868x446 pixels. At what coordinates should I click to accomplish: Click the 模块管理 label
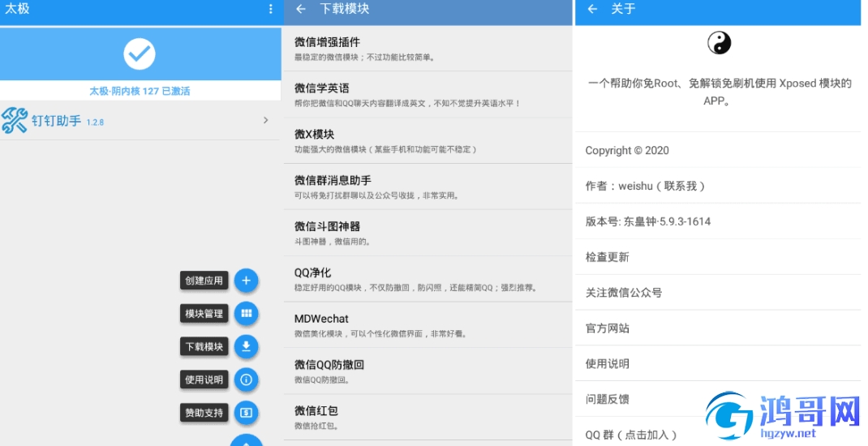click(x=204, y=314)
